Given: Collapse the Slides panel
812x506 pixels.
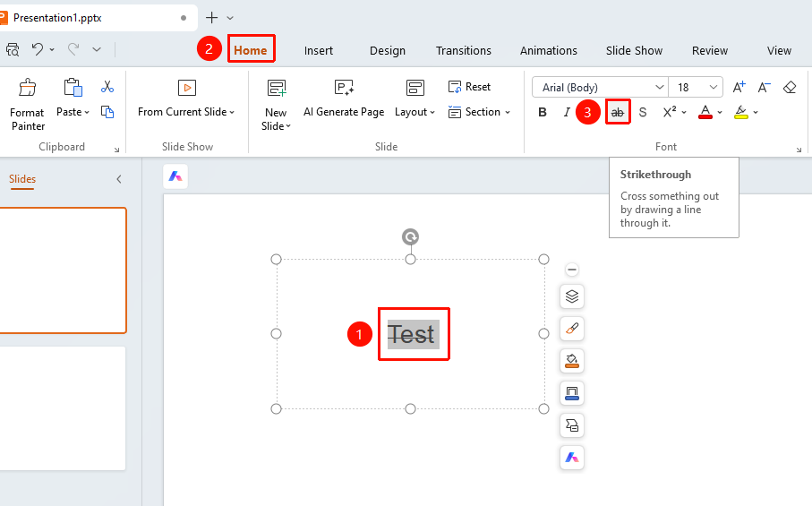Looking at the screenshot, I should click(118, 179).
